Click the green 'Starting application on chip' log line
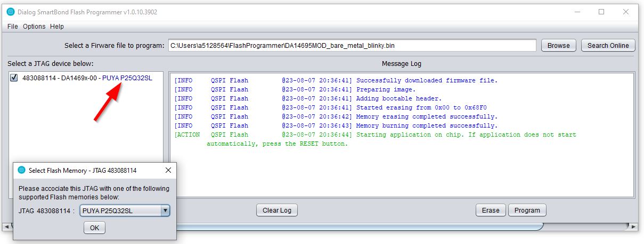Screen dimensions: 644x244 click(x=375, y=139)
